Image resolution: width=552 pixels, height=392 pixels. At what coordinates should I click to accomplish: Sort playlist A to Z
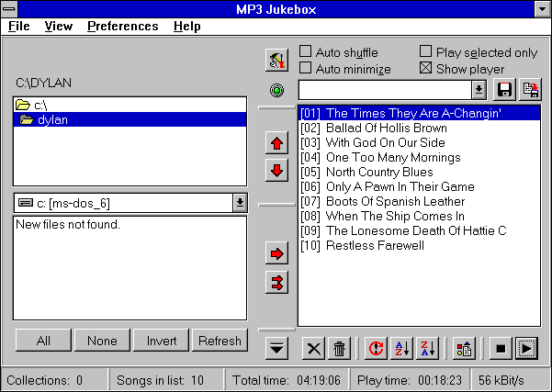point(401,349)
